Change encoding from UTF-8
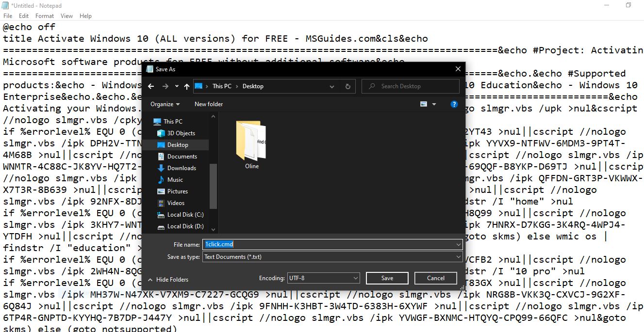Screen dimensions: 644x332 tap(323, 278)
